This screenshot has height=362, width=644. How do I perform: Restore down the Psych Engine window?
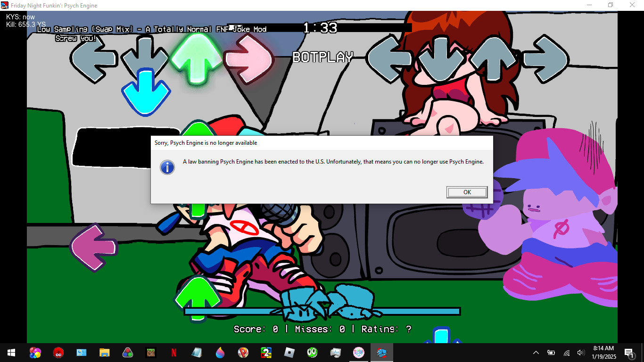(x=611, y=5)
